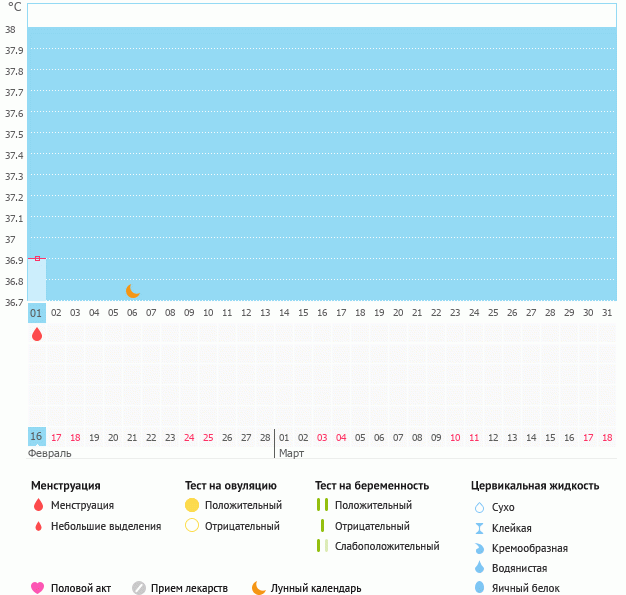Screen dimensions: 626x595
Task: Click the Кремообразная cervical fluid label
Action: point(530,548)
